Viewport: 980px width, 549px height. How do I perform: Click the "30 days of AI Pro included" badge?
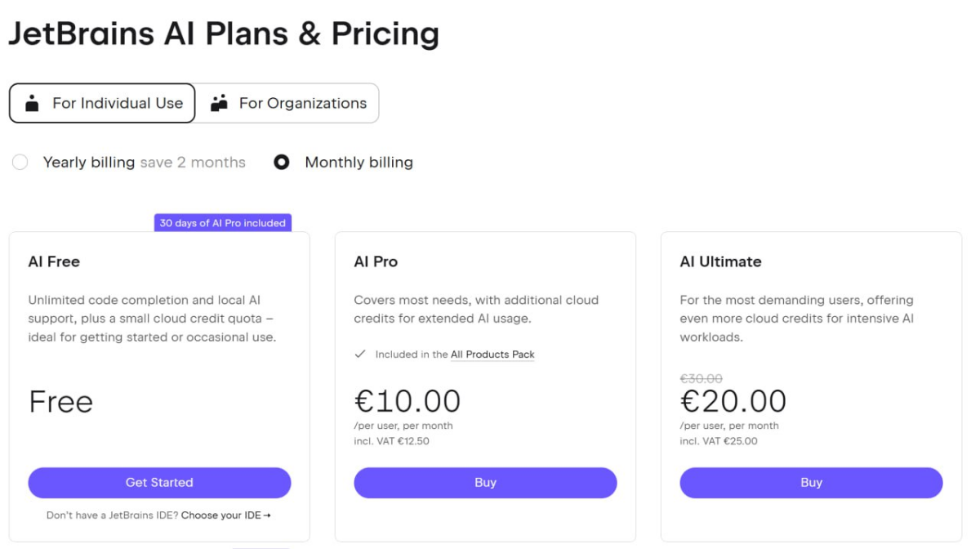click(x=223, y=223)
